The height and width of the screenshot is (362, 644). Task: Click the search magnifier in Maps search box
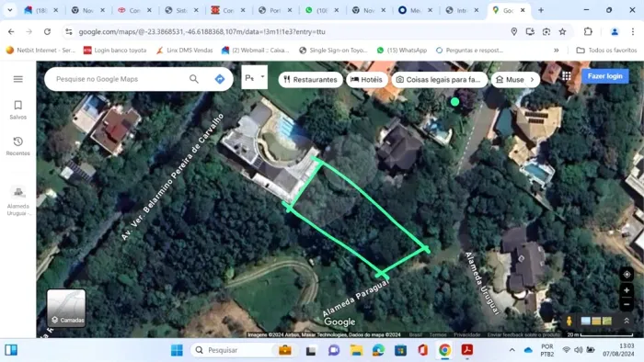pyautogui.click(x=194, y=79)
